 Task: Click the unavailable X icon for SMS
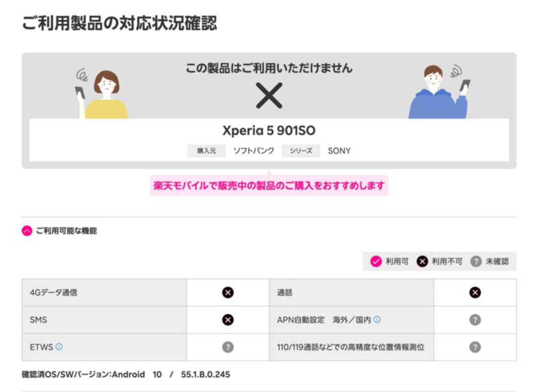pyautogui.click(x=228, y=320)
